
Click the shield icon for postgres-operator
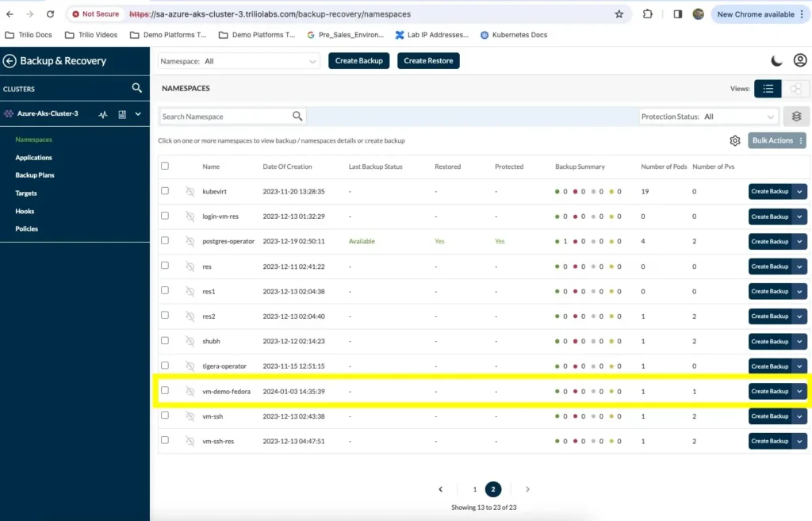[190, 241]
